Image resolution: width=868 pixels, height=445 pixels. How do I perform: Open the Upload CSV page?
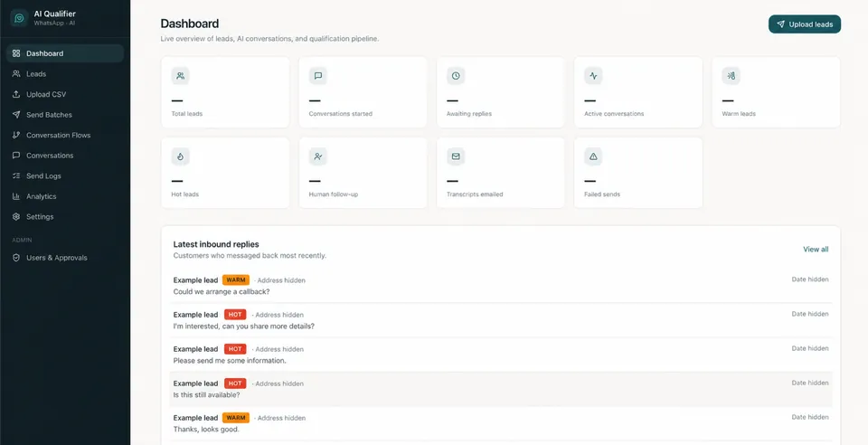pos(65,94)
